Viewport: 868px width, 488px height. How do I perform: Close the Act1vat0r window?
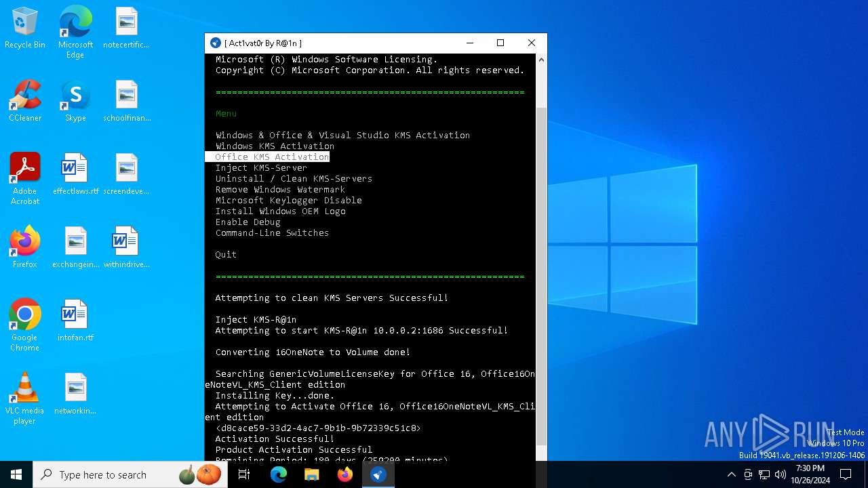click(x=532, y=43)
